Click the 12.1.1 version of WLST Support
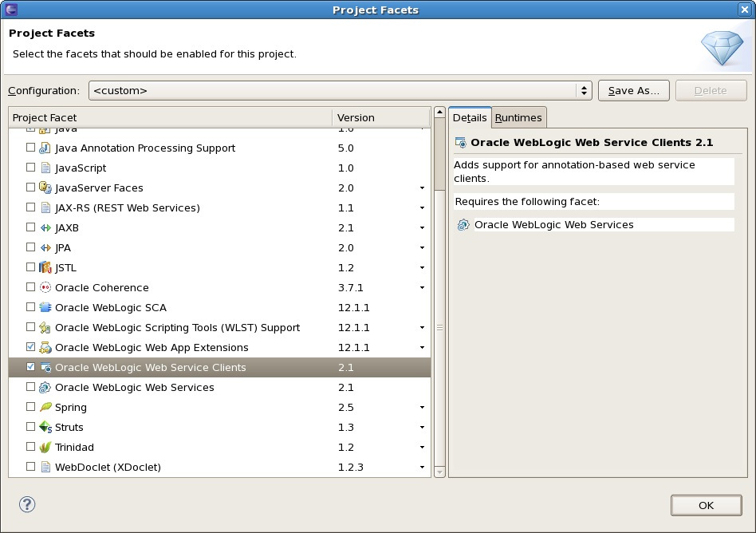This screenshot has width=756, height=533. point(354,327)
